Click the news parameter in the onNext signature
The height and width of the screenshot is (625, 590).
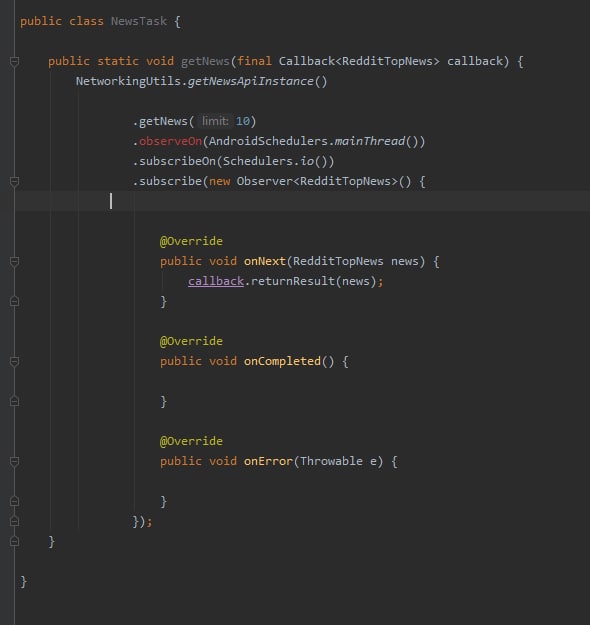(405, 261)
